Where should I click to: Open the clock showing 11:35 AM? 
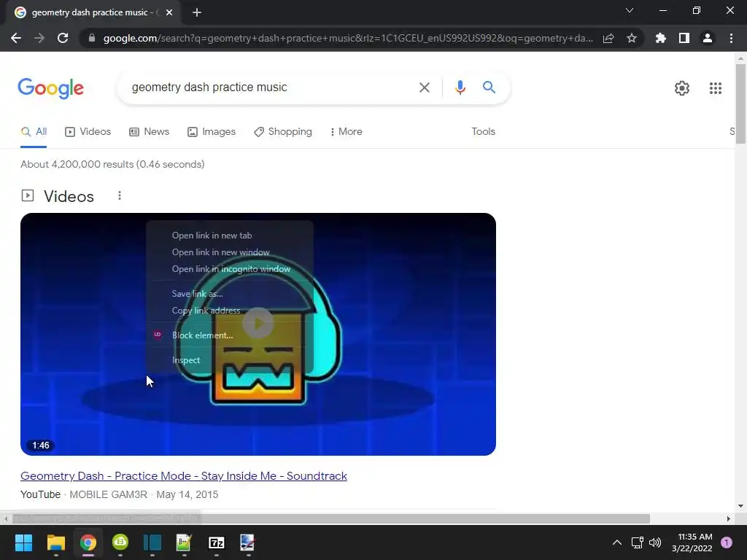692,542
